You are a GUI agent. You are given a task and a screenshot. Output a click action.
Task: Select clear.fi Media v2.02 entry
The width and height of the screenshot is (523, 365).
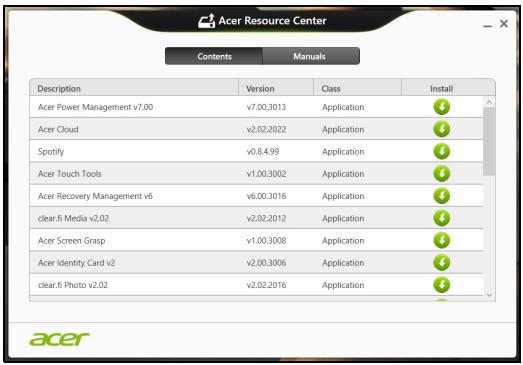click(x=73, y=219)
